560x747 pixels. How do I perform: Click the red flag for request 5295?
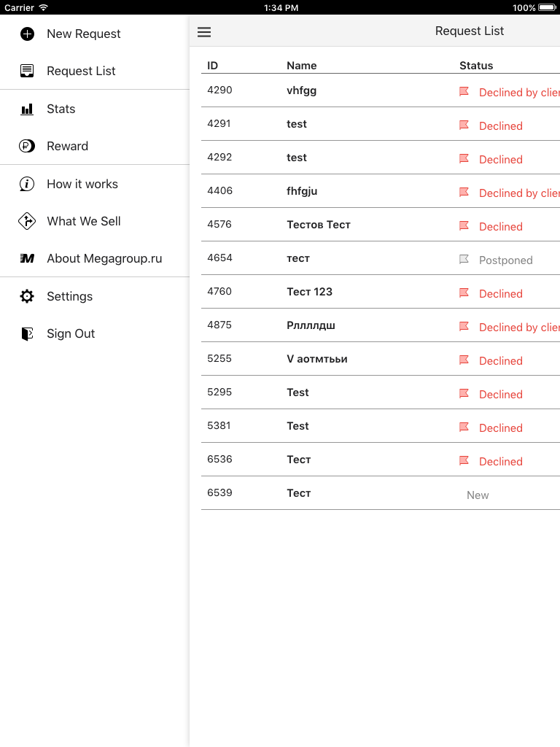pyautogui.click(x=464, y=393)
